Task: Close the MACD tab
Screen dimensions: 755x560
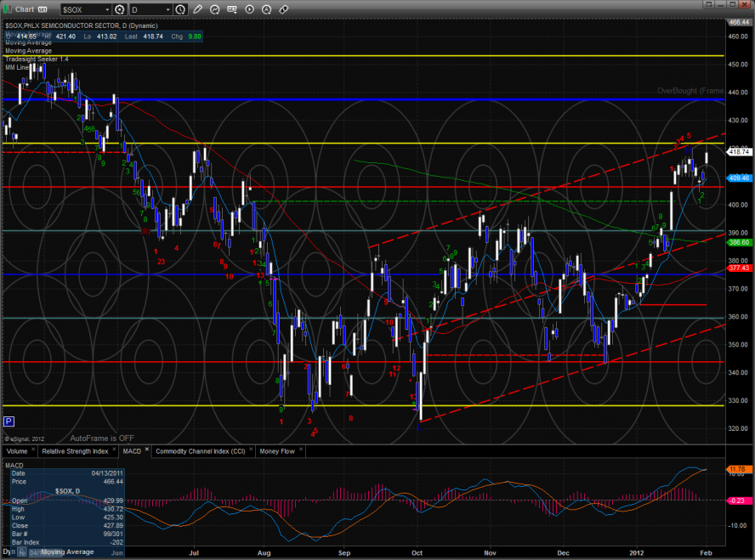Action: (x=147, y=450)
